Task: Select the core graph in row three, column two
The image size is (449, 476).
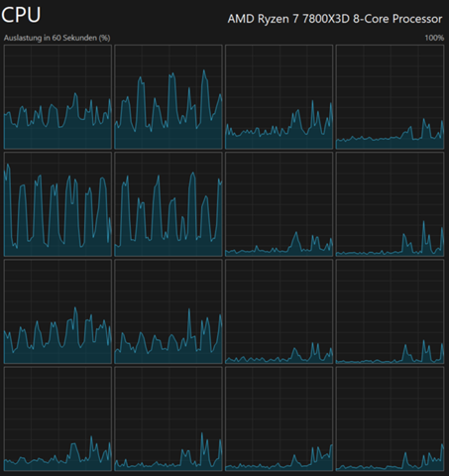Action: click(168, 311)
